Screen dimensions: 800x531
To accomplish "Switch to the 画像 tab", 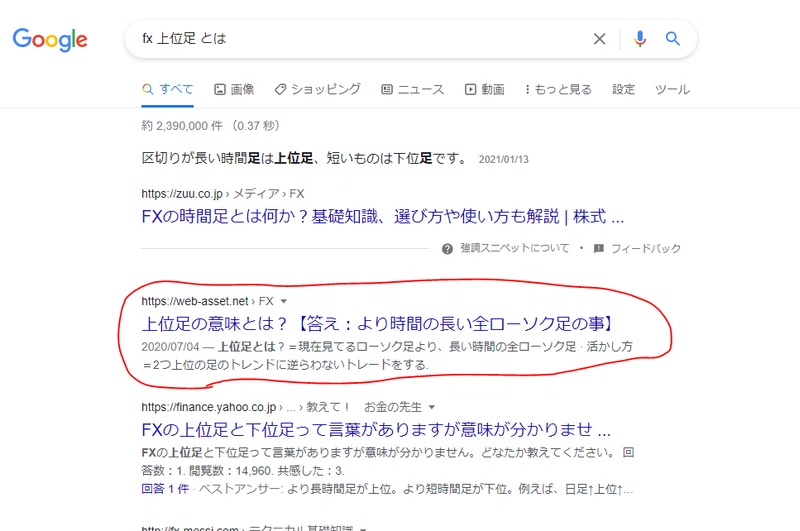I will point(234,89).
